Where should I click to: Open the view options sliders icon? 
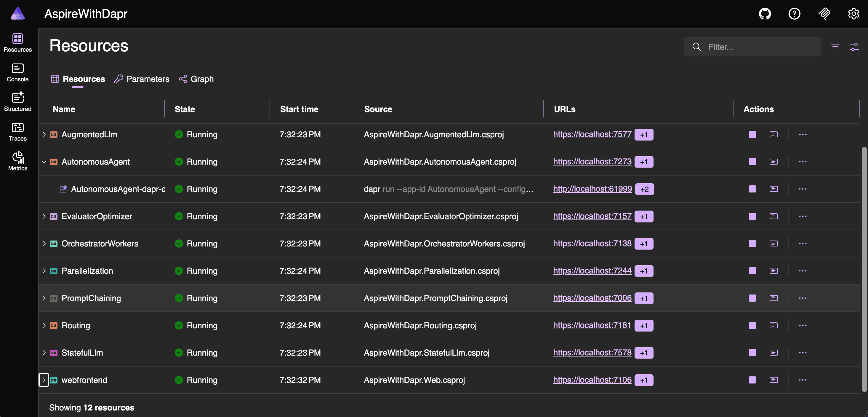coord(854,47)
